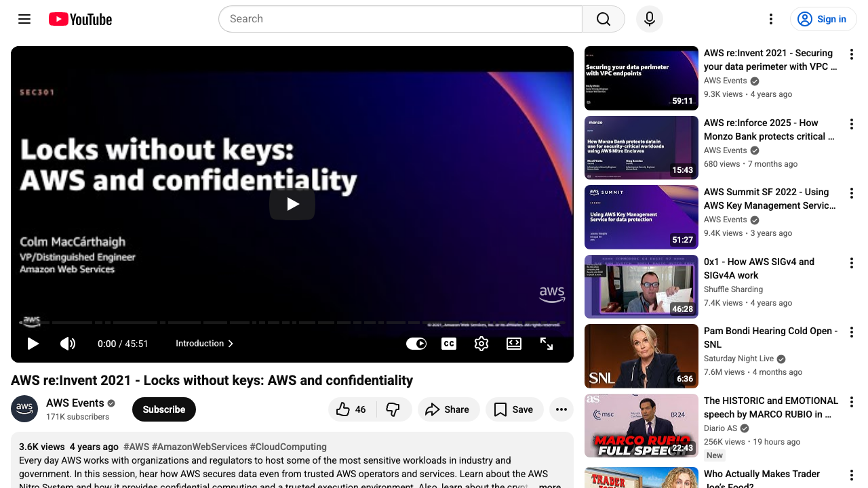Open the AWS Events channel avatar
868x488 pixels.
click(x=24, y=409)
